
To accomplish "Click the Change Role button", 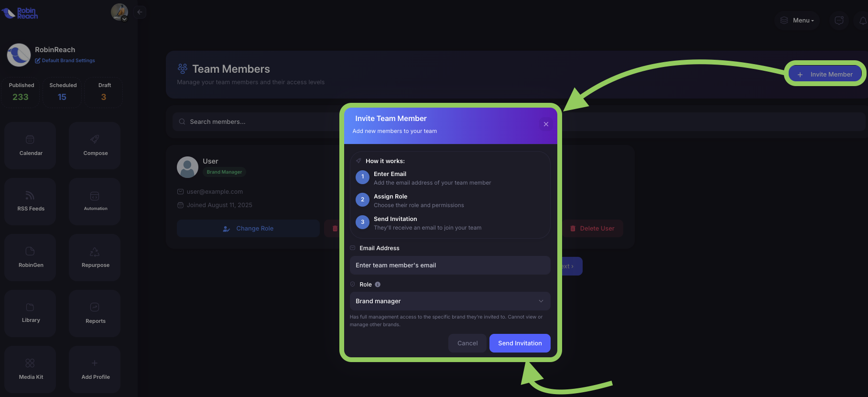I will (x=248, y=229).
